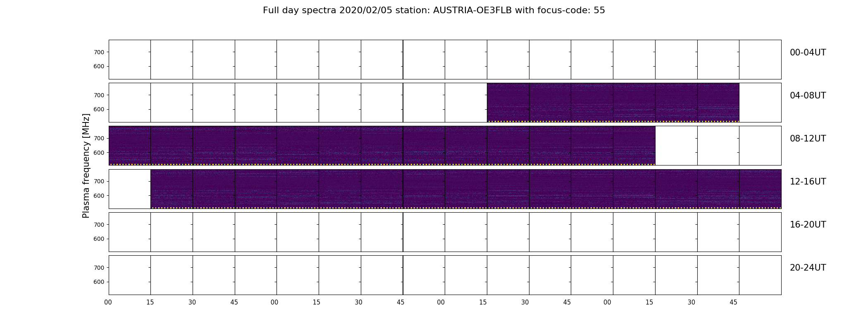The height and width of the screenshot is (331, 868).
Task: Click the empty 20-24UT spectrum panel
Action: [445, 275]
